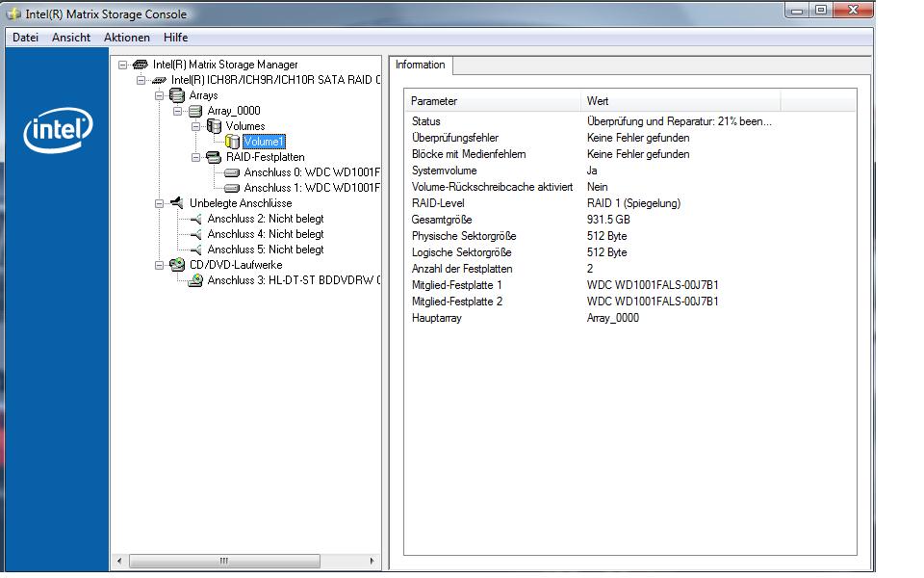Open the Ansicht menu
Screen dimensions: 924x578
tap(71, 38)
